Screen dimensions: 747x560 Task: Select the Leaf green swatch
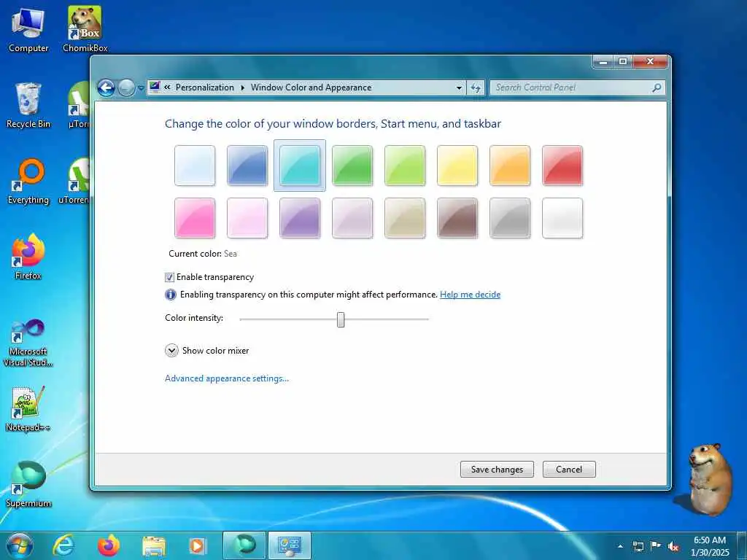[x=352, y=166]
